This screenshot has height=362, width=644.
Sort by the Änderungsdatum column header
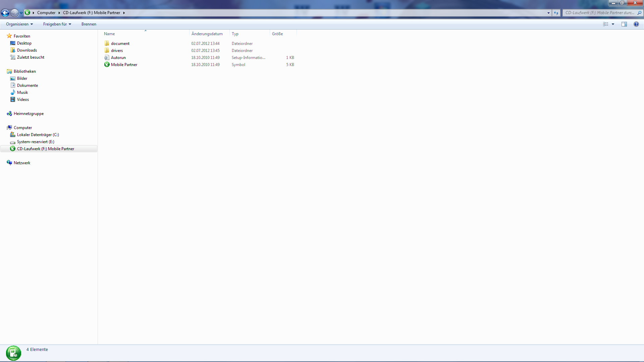point(207,34)
